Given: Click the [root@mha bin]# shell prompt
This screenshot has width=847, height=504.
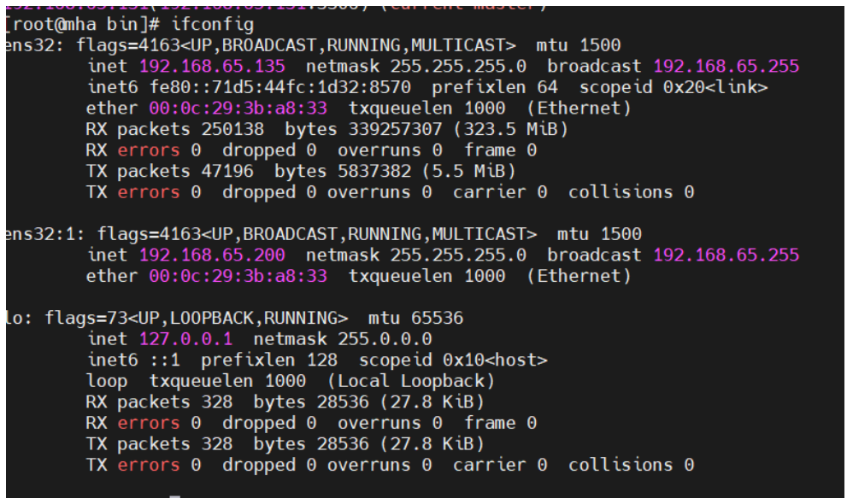Looking at the screenshot, I should point(83,25).
